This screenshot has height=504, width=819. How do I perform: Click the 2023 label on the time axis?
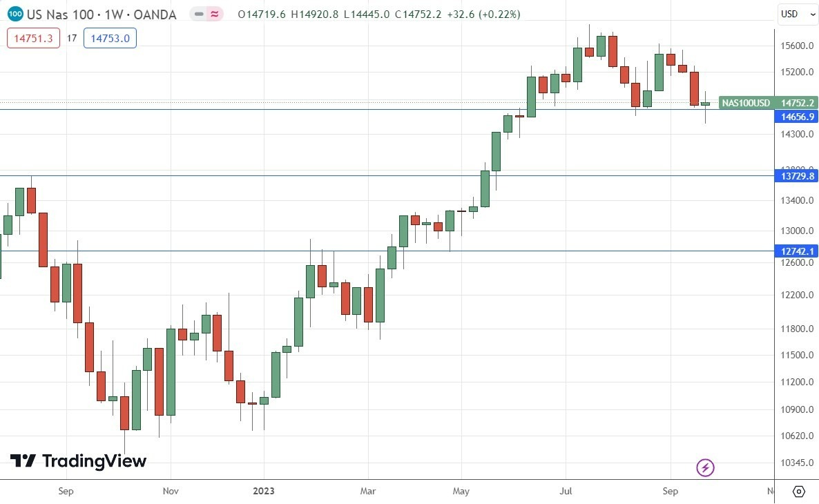(264, 492)
